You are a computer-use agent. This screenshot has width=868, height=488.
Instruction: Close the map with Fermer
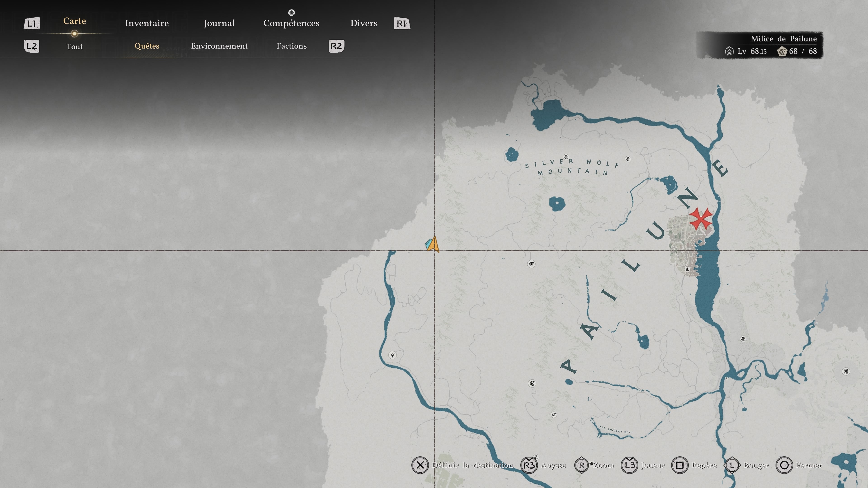pos(809,465)
